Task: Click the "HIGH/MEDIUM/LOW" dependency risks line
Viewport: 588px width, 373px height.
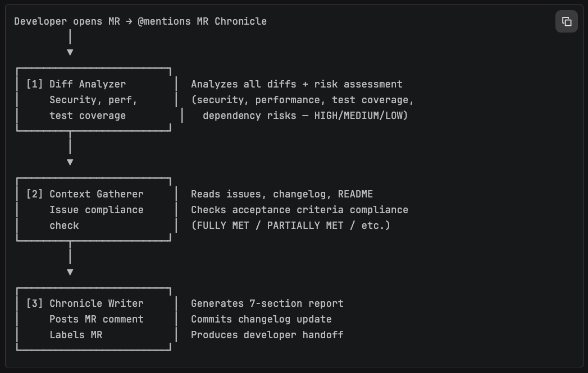Action: [x=305, y=116]
